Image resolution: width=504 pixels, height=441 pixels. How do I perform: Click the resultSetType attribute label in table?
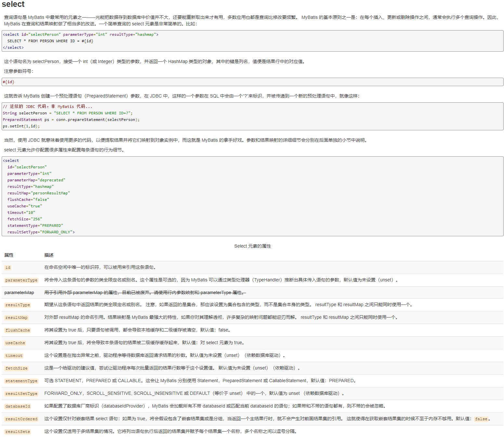pos(21,394)
